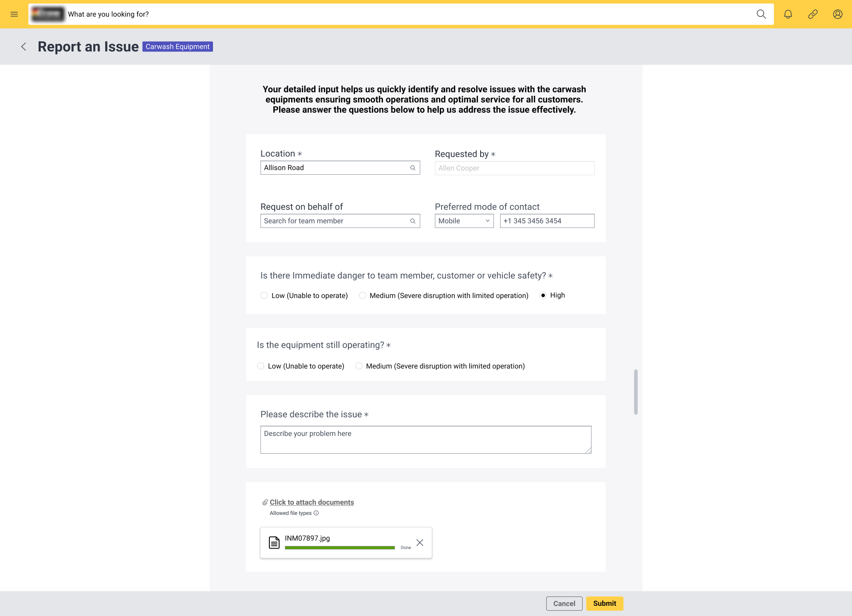The width and height of the screenshot is (852, 616).
Task: Choose Medium for equipment still operating
Action: point(359,366)
